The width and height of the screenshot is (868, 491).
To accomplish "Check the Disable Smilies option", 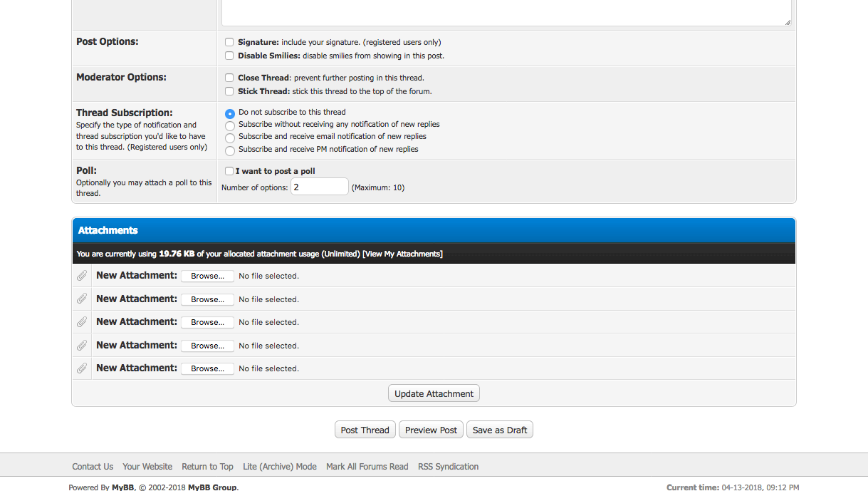I will [229, 56].
